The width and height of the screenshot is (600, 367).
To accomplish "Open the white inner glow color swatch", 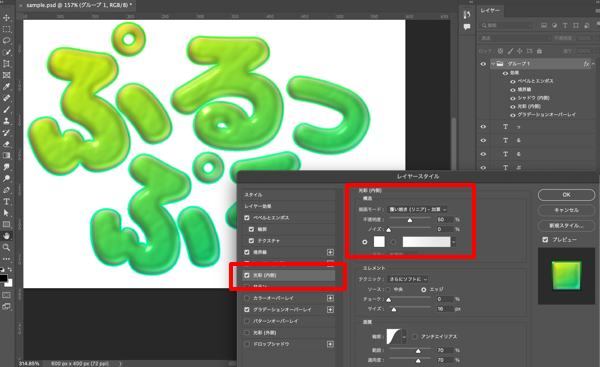I will [379, 241].
